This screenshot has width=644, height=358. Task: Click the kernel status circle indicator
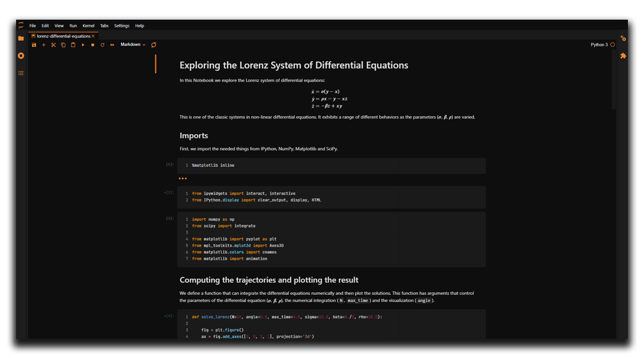click(612, 45)
